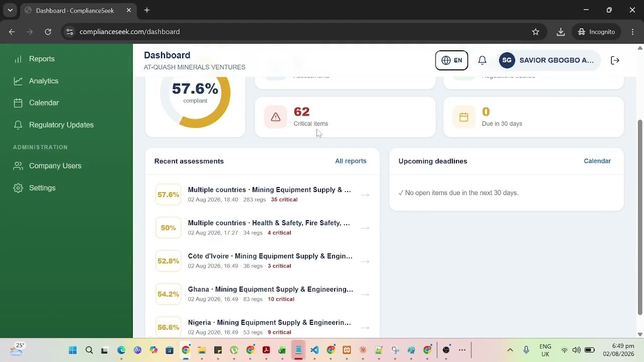644x362 pixels.
Task: Click the taskbar overflow three dots
Action: 462,350
